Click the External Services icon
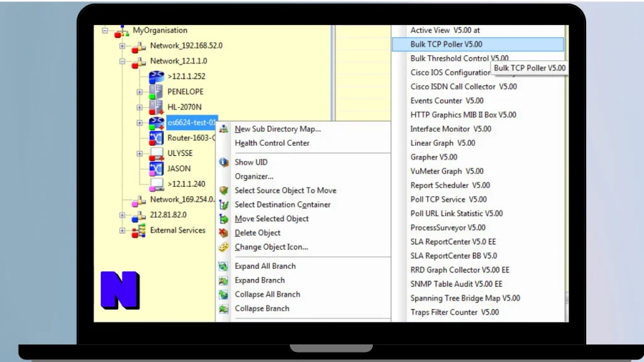The height and width of the screenshot is (362, 644). [139, 231]
